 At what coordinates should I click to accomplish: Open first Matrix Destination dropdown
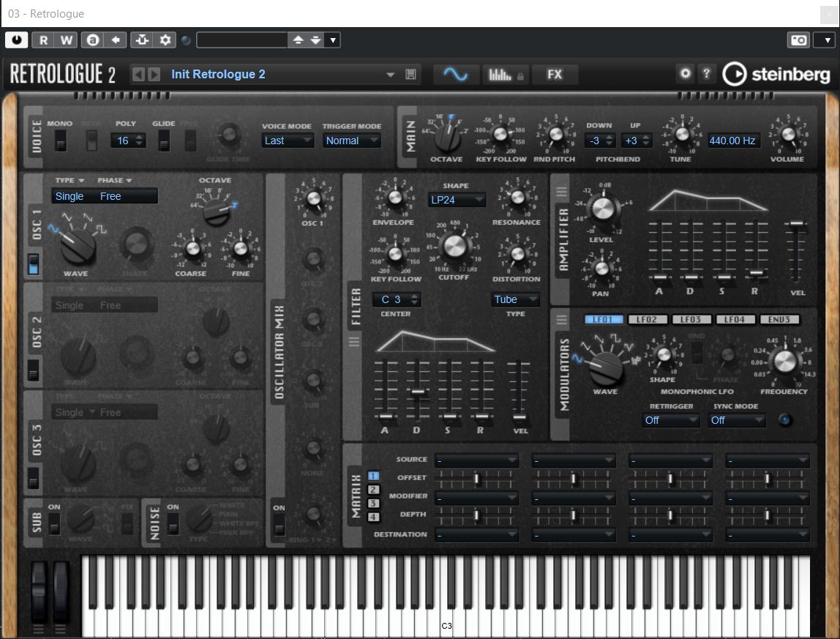476,534
